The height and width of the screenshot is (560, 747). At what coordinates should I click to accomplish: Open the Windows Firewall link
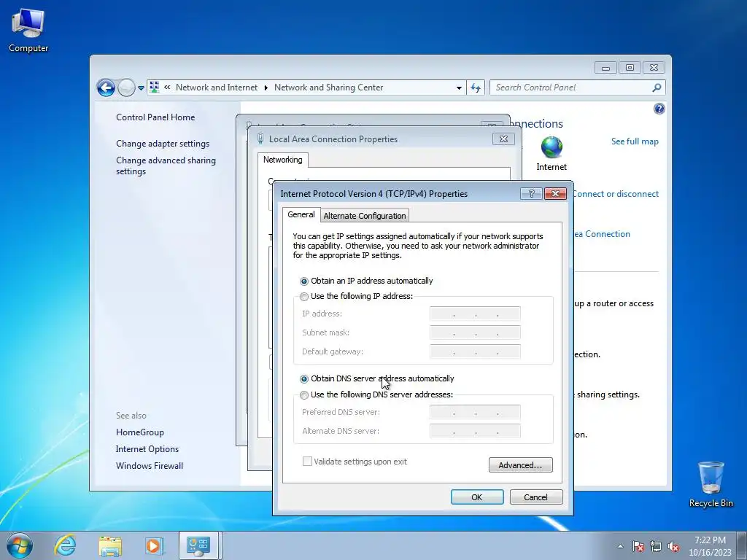coord(150,466)
